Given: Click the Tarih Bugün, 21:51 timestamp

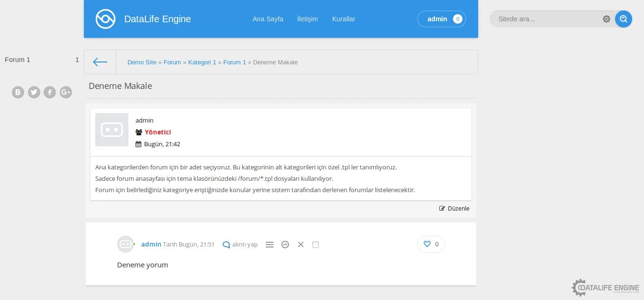Looking at the screenshot, I should [x=189, y=245].
